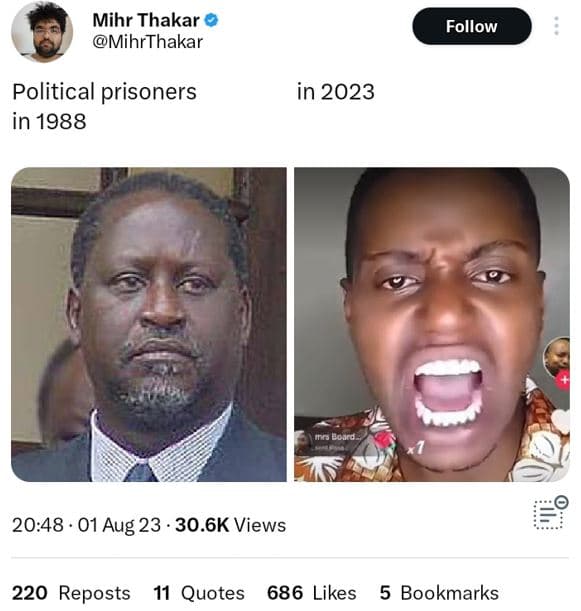Image resolution: width=581 pixels, height=611 pixels.
Task: Open the @MihrThakar handle link
Action: point(147,42)
